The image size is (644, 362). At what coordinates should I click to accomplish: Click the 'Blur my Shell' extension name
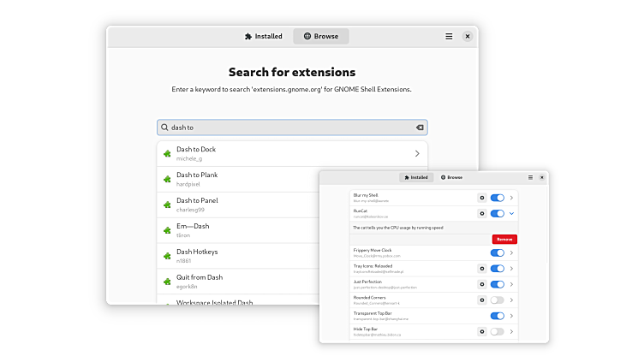click(366, 195)
